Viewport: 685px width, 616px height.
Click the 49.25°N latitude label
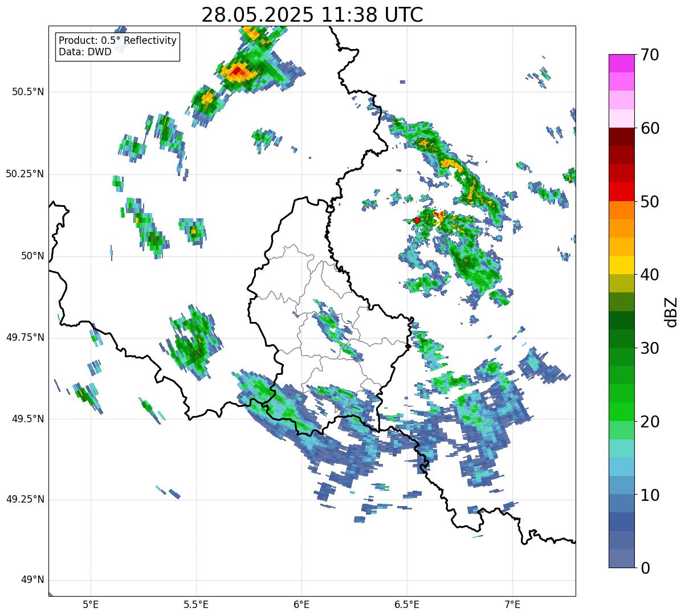(25, 499)
